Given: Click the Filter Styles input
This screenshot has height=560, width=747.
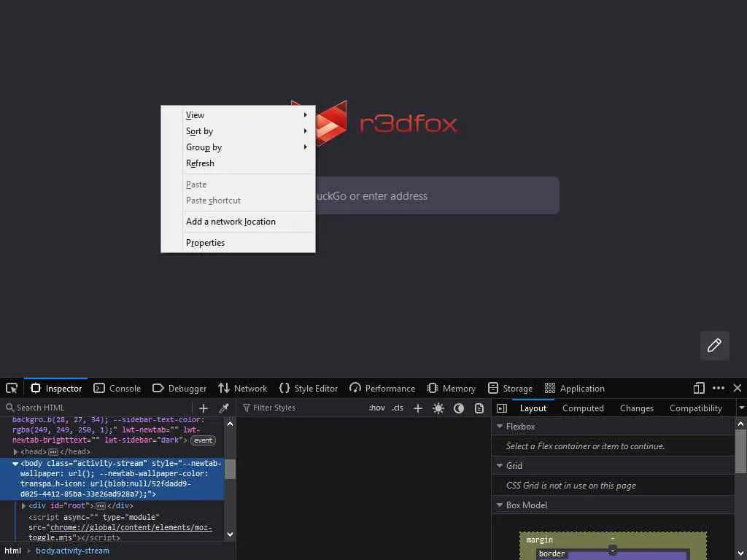Looking at the screenshot, I should [301, 408].
